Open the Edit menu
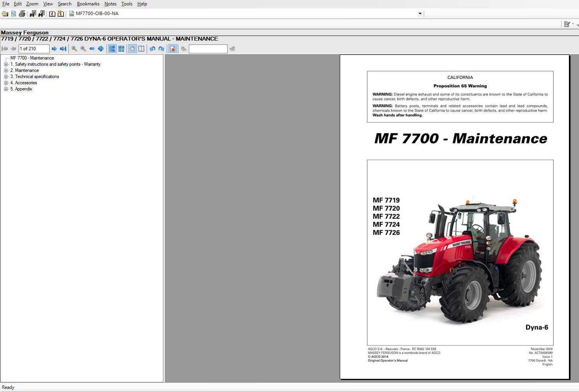The width and height of the screenshot is (579, 392). tap(18, 4)
